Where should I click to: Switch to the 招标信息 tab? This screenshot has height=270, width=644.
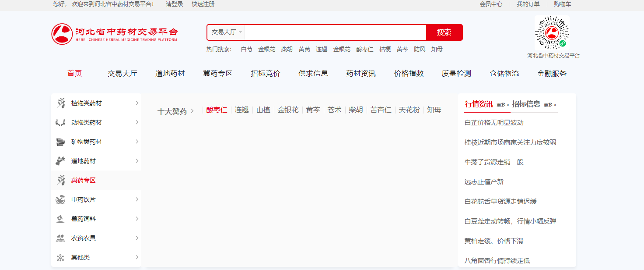526,104
